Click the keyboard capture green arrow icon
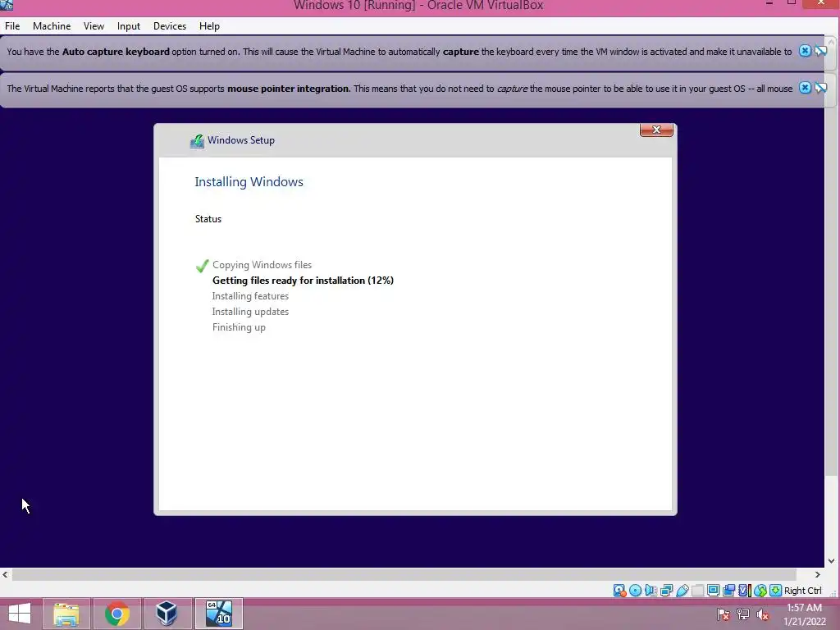Viewport: 840px width, 630px height. 775,591
